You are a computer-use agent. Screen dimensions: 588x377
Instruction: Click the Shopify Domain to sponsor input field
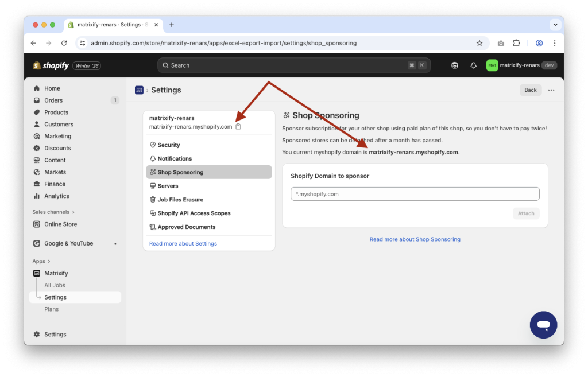(x=415, y=193)
